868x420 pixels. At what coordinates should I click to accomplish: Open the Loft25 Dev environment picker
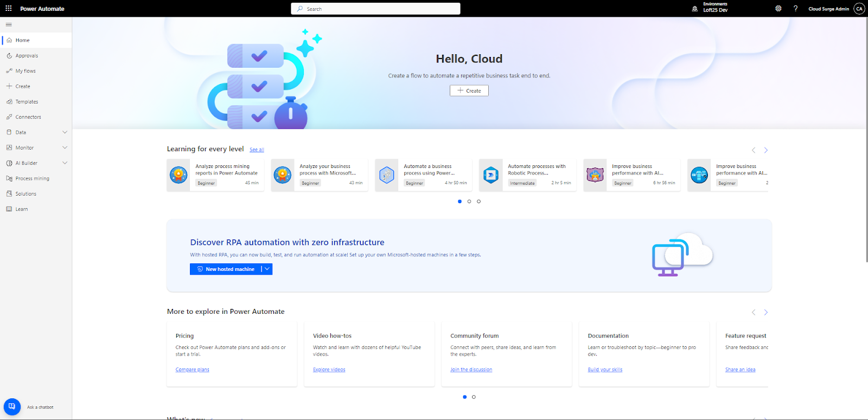pos(716,10)
